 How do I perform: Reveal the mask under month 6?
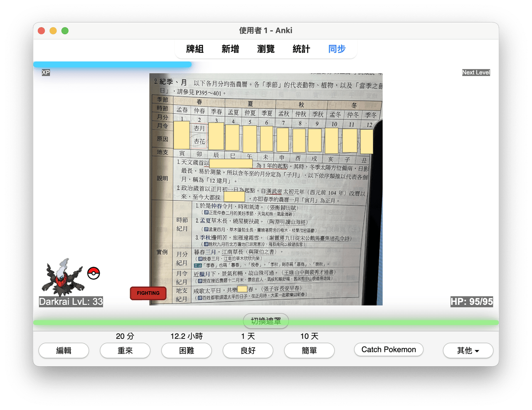click(x=266, y=139)
